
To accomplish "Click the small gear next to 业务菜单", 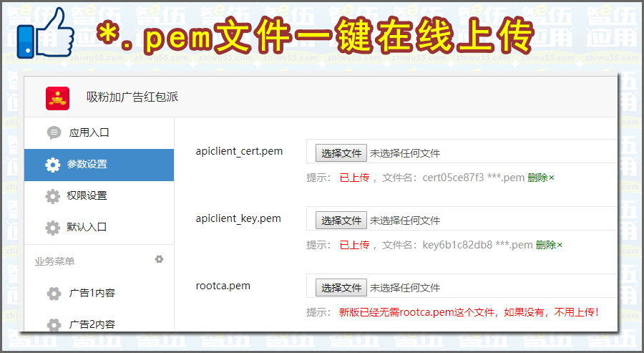I will click(x=160, y=259).
